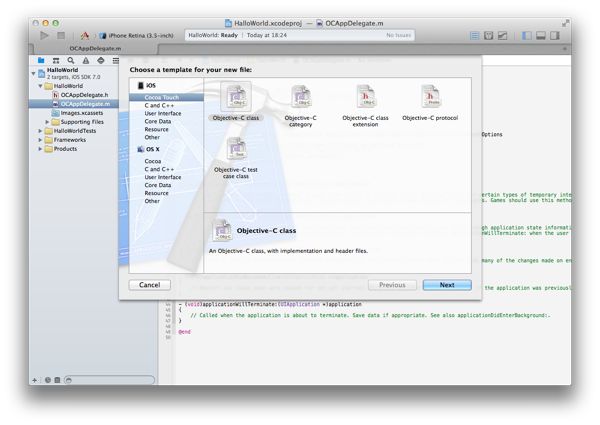600x425 pixels.
Task: Select Resource under iOS
Action: 156,129
